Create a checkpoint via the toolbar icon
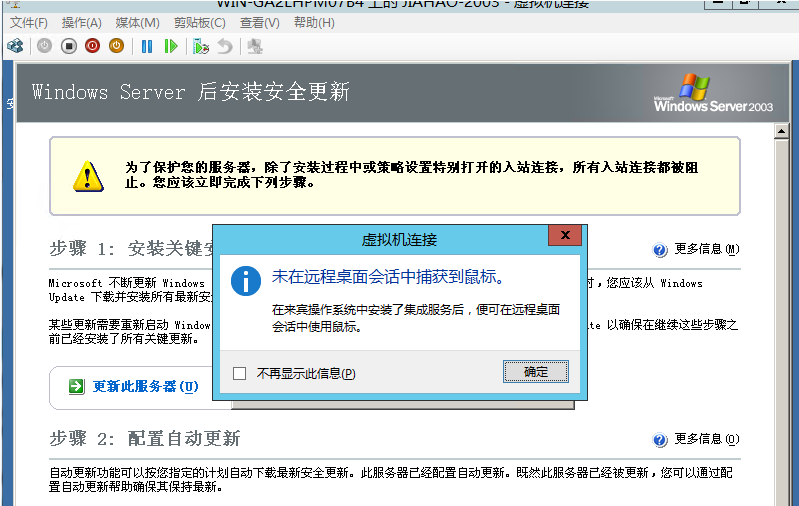 click(201, 46)
